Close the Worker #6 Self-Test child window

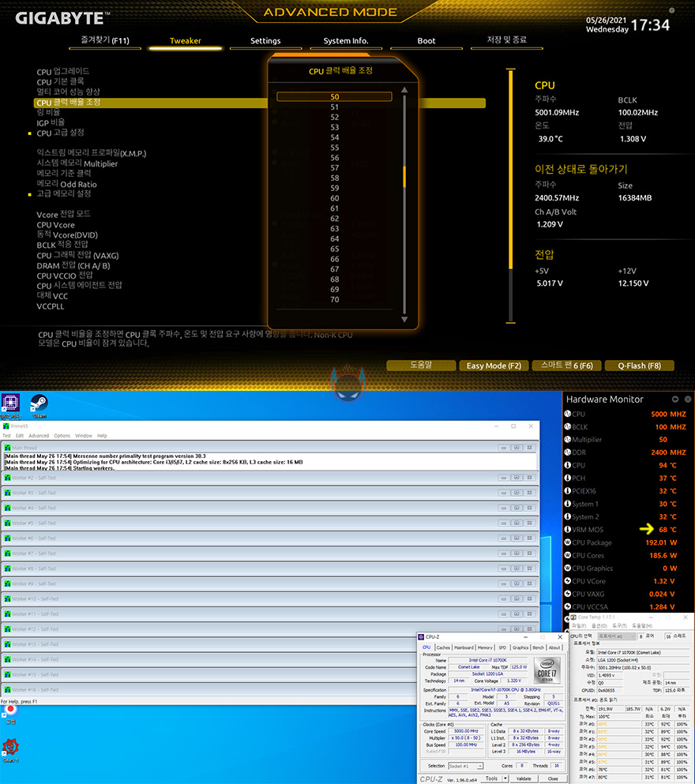click(x=529, y=538)
